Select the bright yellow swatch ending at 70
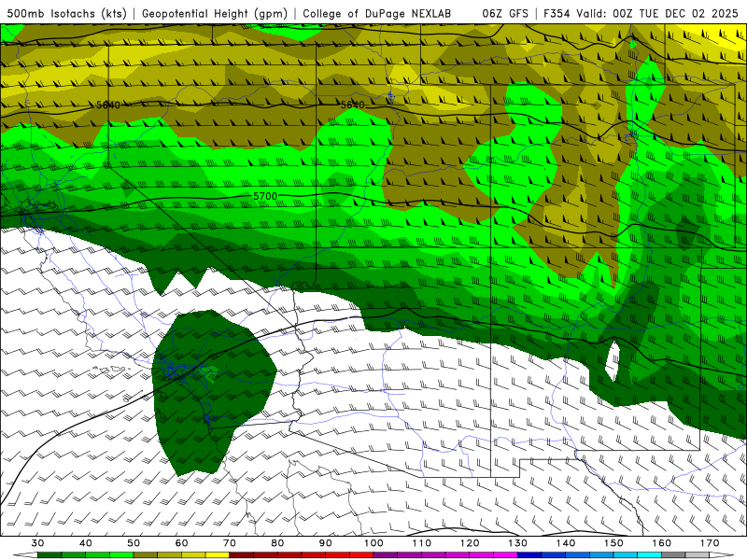The height and width of the screenshot is (560, 747). (x=218, y=555)
